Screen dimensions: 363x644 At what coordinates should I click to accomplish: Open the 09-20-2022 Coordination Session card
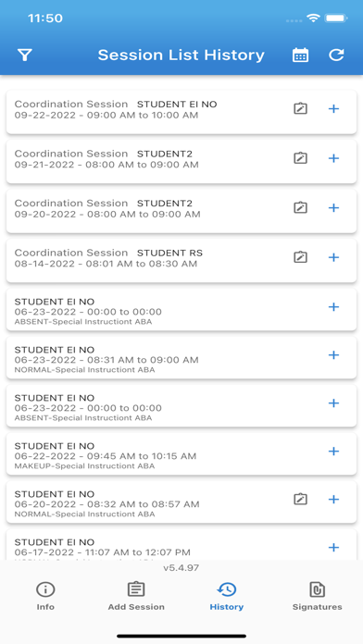tap(181, 211)
